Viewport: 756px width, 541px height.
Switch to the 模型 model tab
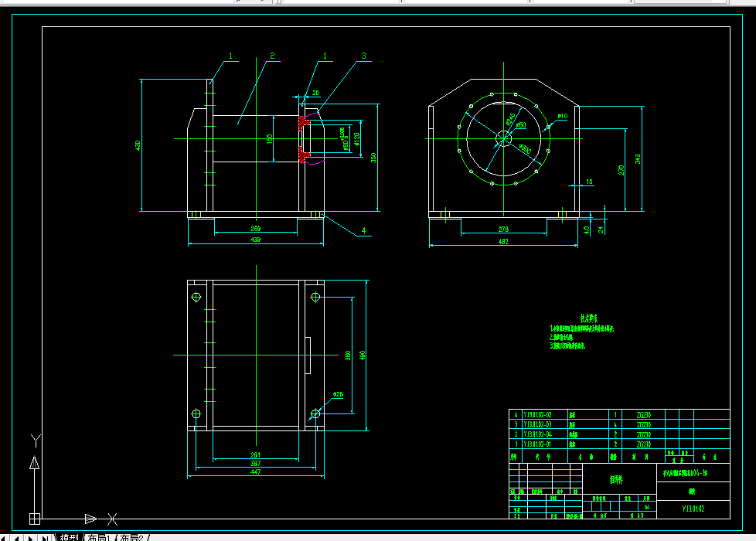[x=69, y=537]
